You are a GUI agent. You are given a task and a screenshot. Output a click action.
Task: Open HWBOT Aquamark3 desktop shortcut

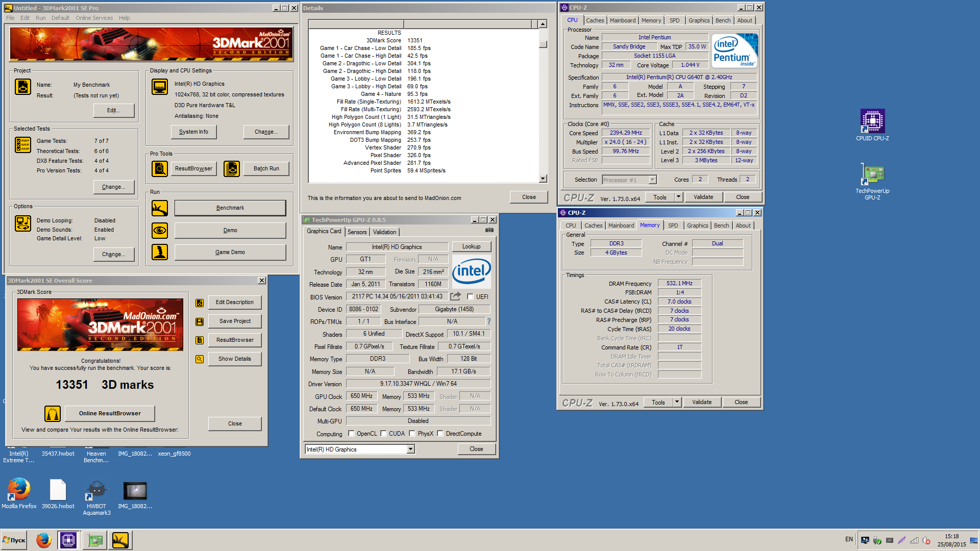(96, 497)
